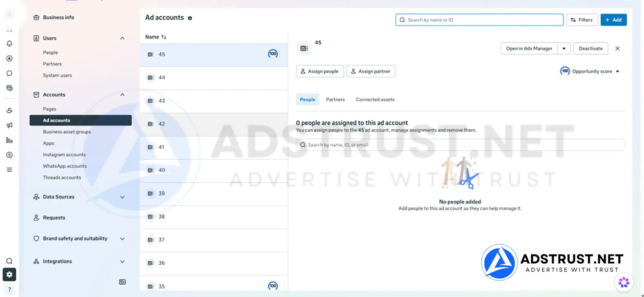Switch to the Partners tab
The height and width of the screenshot is (297, 644).
[x=335, y=100]
